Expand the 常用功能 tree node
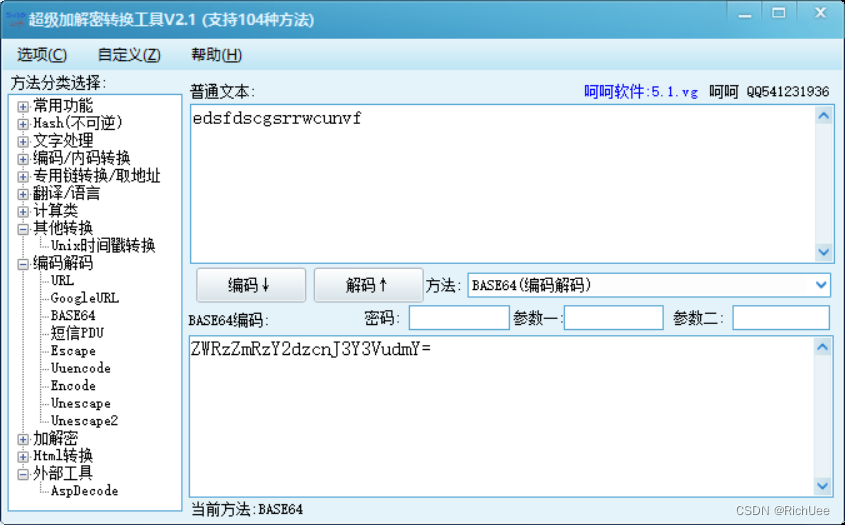Screen dimensions: 845x525 pos(23,106)
